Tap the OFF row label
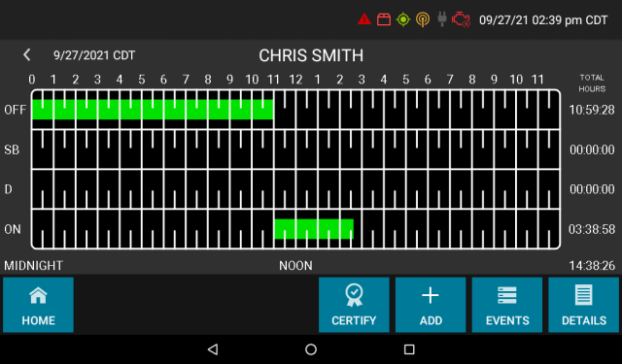The image size is (622, 364). pyautogui.click(x=16, y=110)
